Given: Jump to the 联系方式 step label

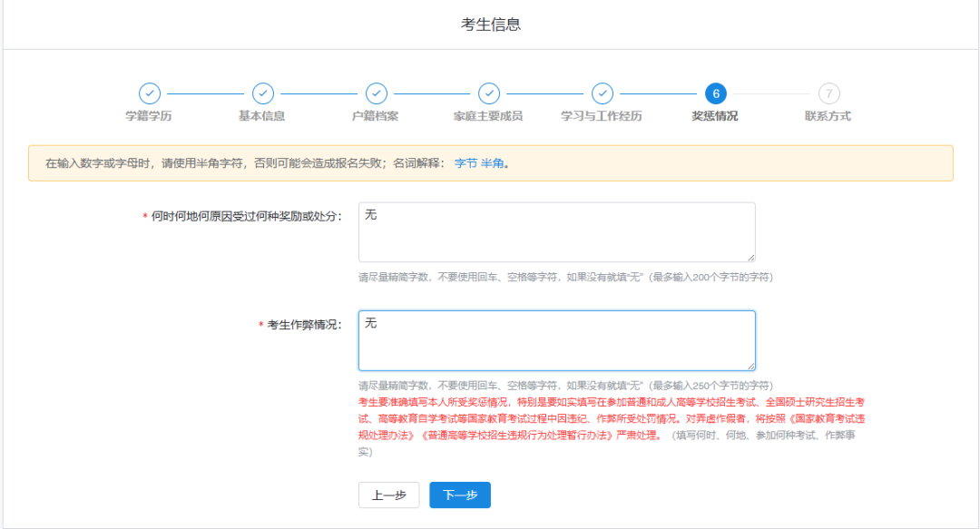Looking at the screenshot, I should pos(828,116).
